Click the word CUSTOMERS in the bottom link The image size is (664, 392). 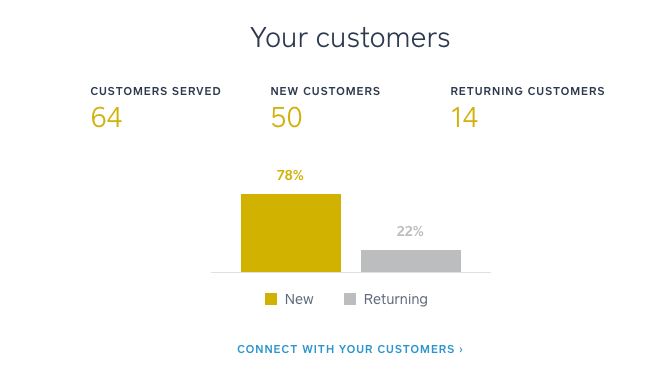coord(416,349)
